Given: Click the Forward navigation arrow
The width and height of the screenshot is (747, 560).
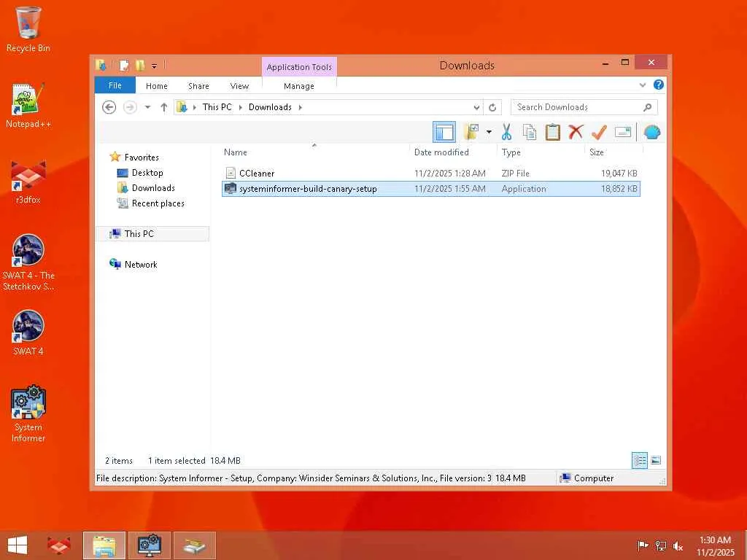Looking at the screenshot, I should tap(130, 107).
